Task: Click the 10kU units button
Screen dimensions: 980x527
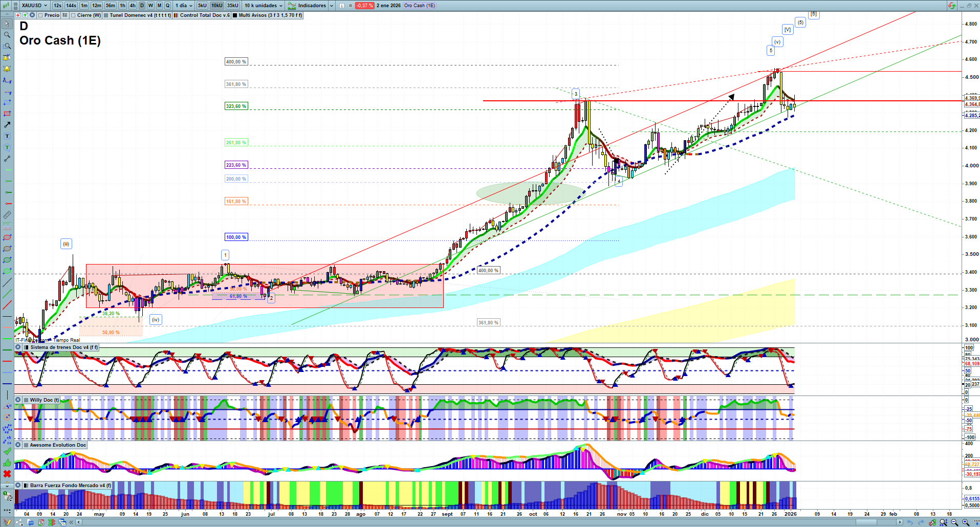Action: tap(216, 6)
